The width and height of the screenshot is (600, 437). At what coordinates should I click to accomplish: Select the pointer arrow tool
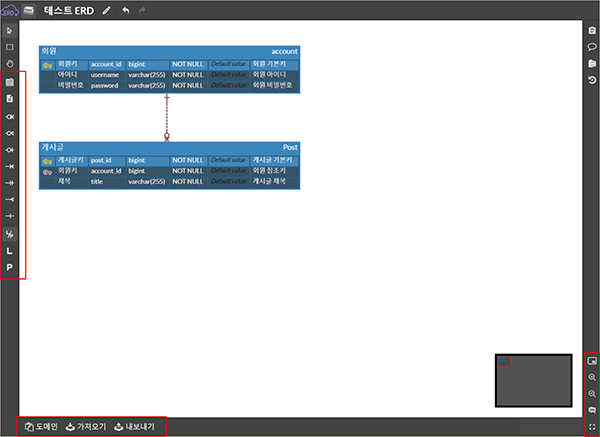9,31
